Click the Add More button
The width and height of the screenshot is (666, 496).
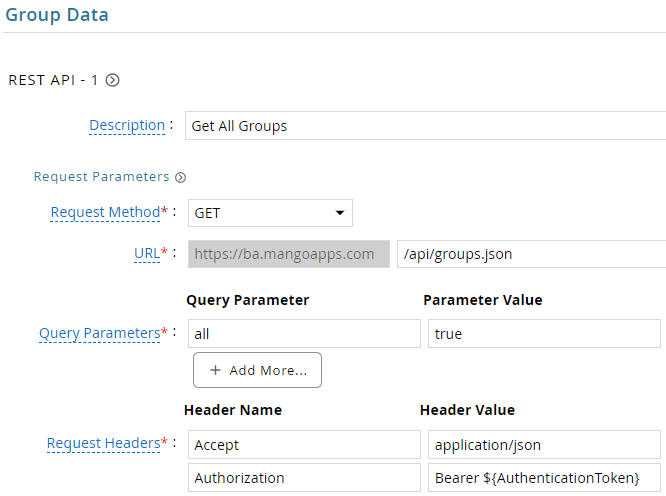[257, 370]
